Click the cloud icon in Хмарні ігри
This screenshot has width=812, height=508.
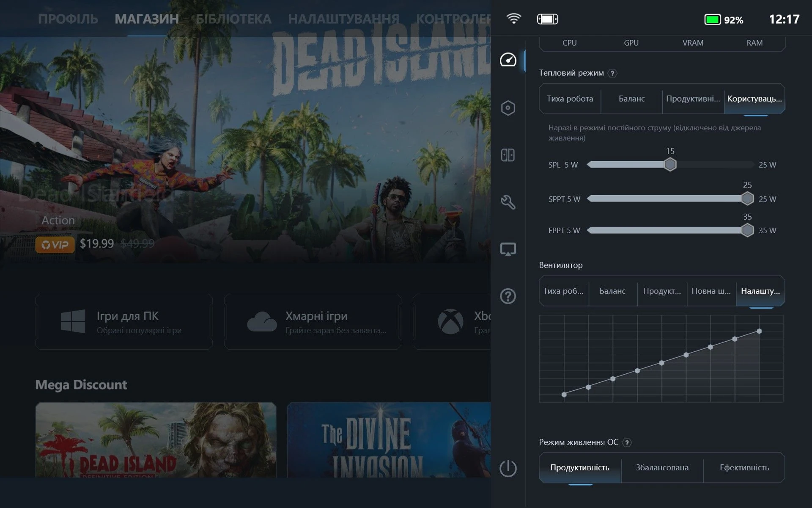262,322
